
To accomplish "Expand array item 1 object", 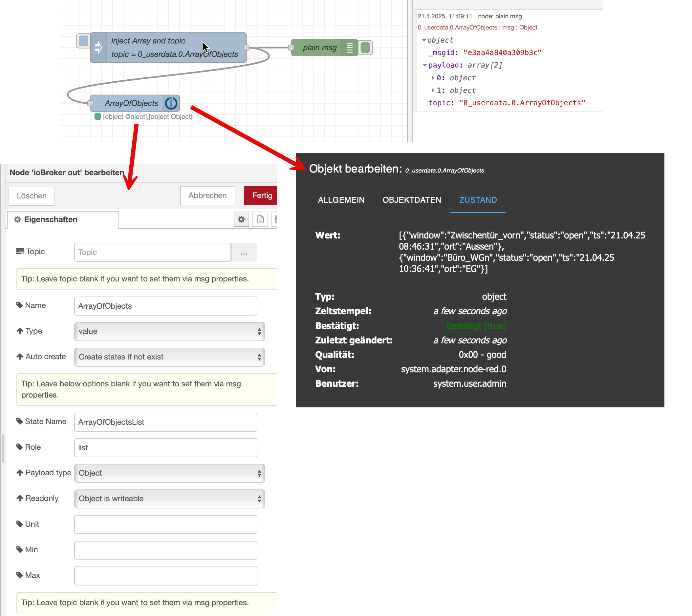I will click(433, 91).
